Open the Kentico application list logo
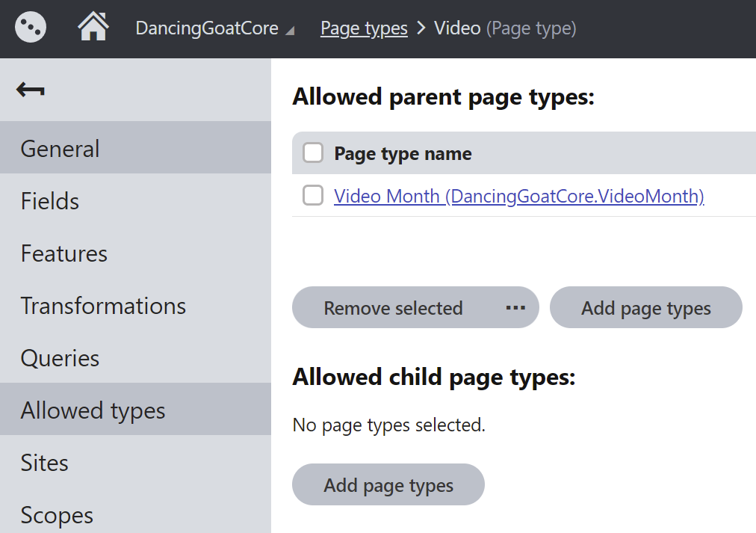This screenshot has width=756, height=533. click(31, 27)
